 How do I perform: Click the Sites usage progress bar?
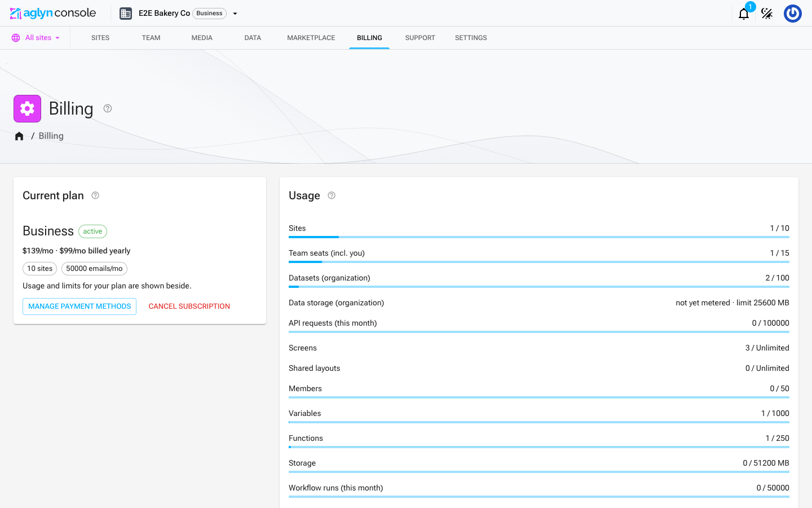[539, 237]
